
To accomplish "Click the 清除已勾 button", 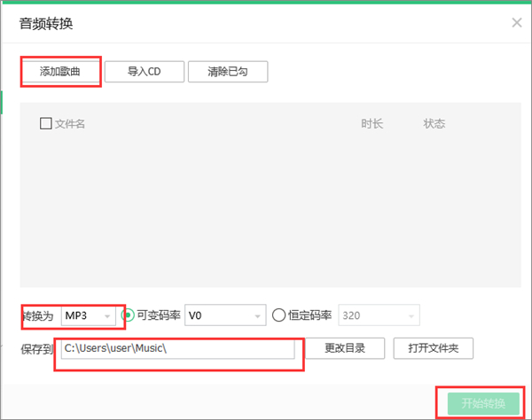I will 228,72.
